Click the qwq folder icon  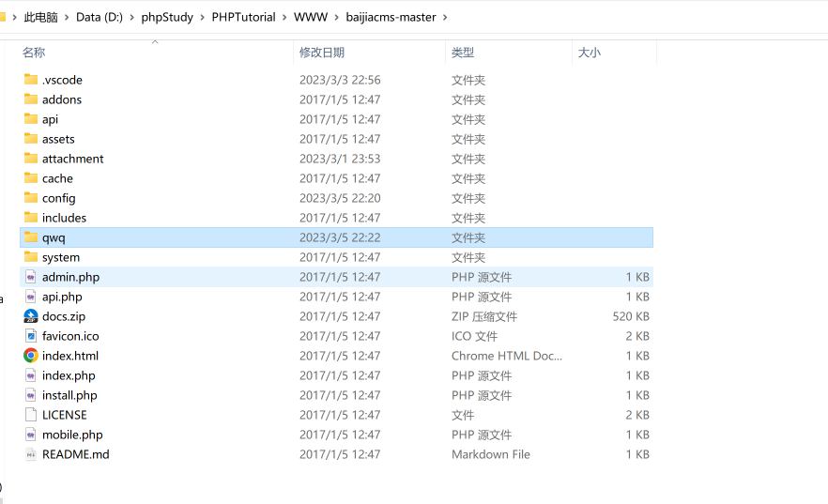[x=31, y=237]
